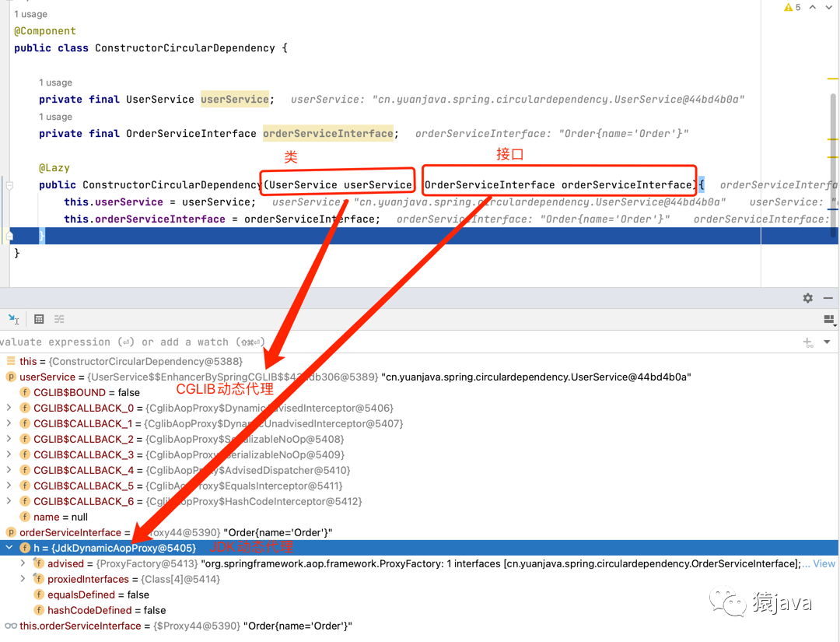
Task: Expand the advised ProxyFactory node
Action: pyautogui.click(x=23, y=563)
